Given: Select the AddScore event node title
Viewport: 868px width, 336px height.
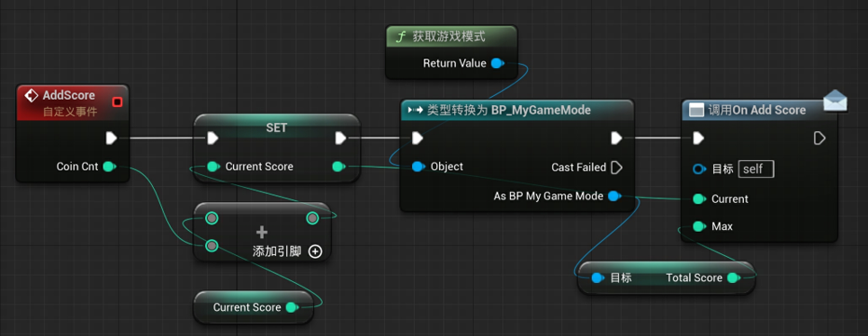Looking at the screenshot, I should [x=68, y=95].
